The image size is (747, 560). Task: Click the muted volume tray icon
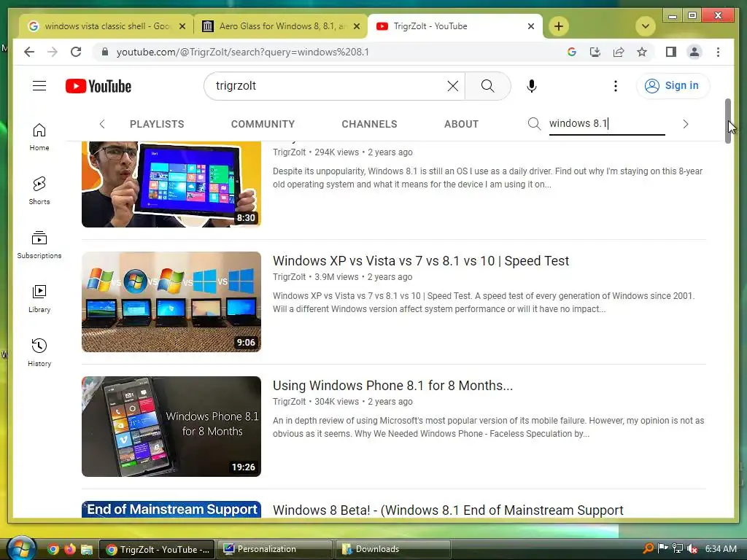692,548
